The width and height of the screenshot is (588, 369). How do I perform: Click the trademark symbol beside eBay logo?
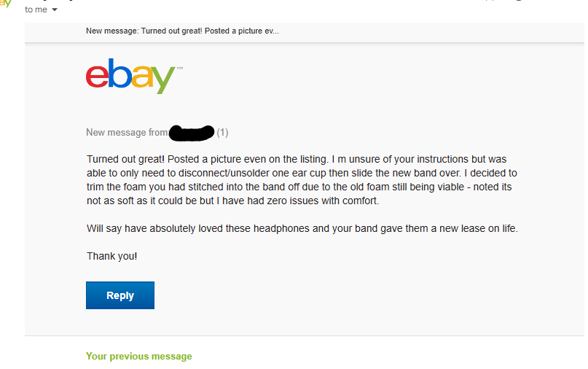(x=179, y=68)
